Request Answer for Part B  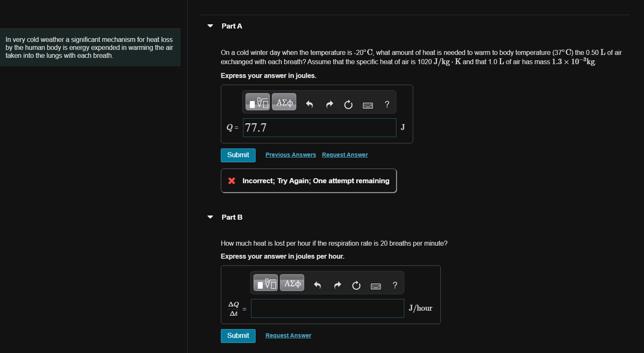coord(288,335)
